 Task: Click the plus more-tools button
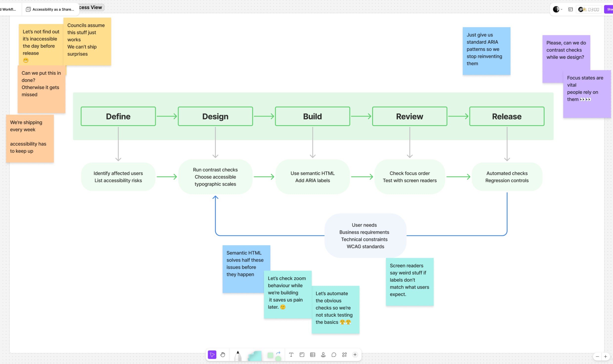tap(355, 355)
